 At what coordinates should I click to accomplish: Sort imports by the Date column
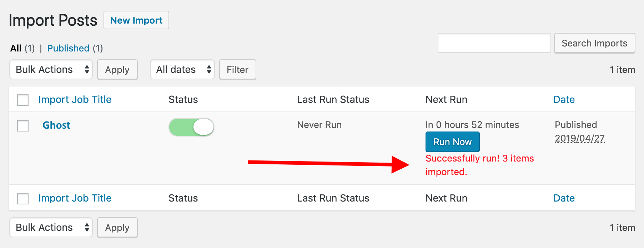[564, 99]
